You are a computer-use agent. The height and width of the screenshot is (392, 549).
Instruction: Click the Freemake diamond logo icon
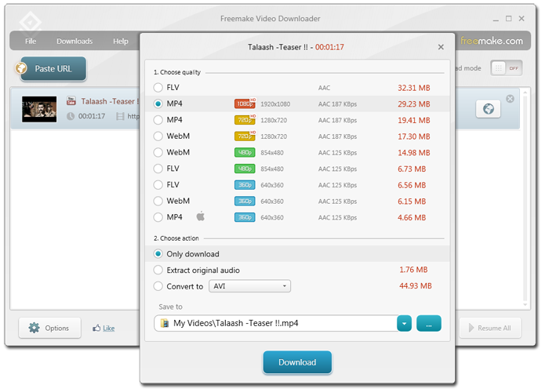coord(30,22)
